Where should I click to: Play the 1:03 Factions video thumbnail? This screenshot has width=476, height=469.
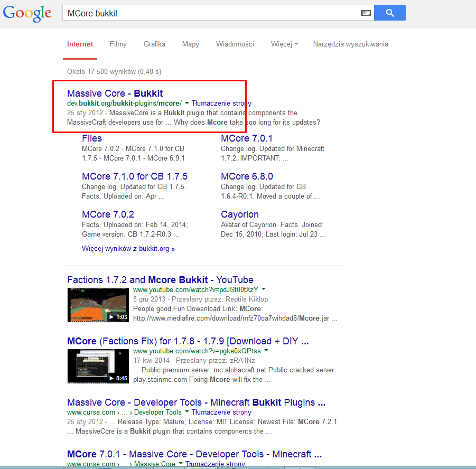pos(98,305)
